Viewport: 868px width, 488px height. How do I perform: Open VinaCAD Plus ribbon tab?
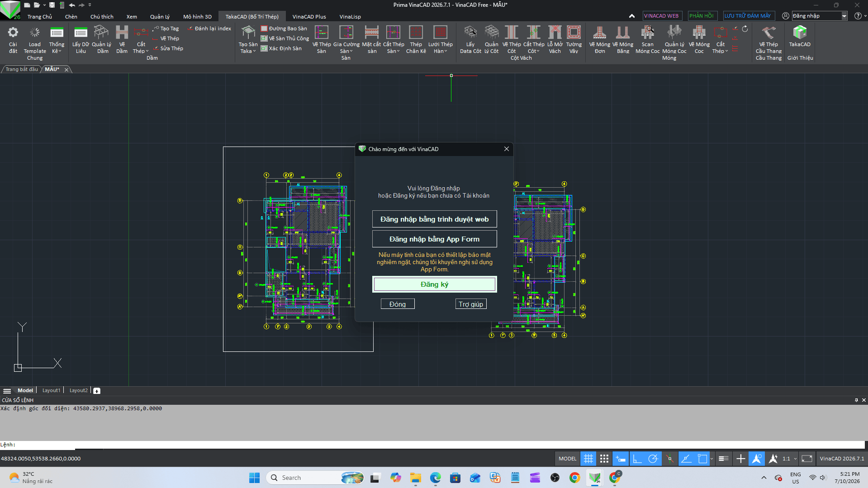click(309, 17)
